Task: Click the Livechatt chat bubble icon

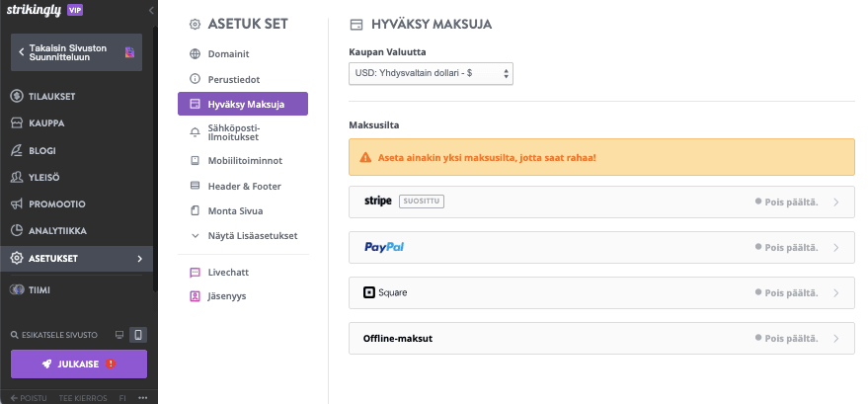Action: [x=195, y=273]
